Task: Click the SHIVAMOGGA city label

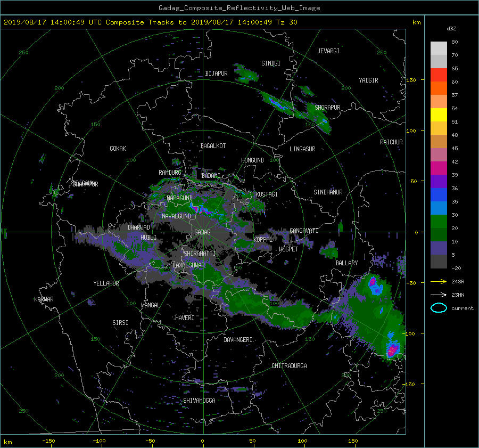Action: (x=199, y=401)
